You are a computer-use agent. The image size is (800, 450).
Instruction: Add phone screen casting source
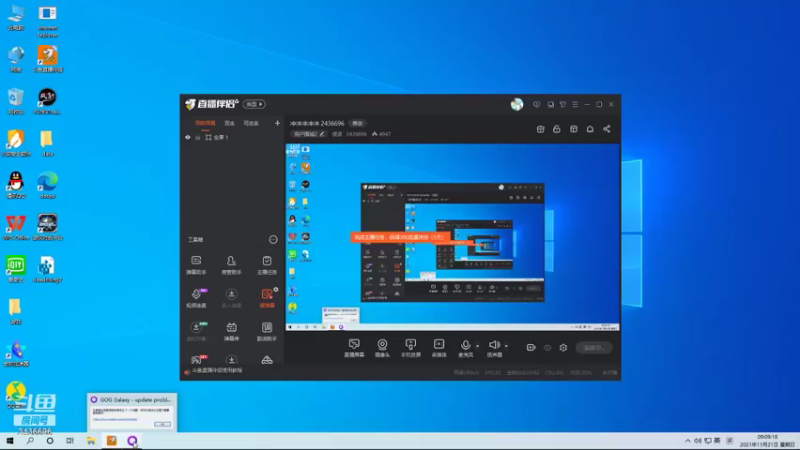pos(410,348)
